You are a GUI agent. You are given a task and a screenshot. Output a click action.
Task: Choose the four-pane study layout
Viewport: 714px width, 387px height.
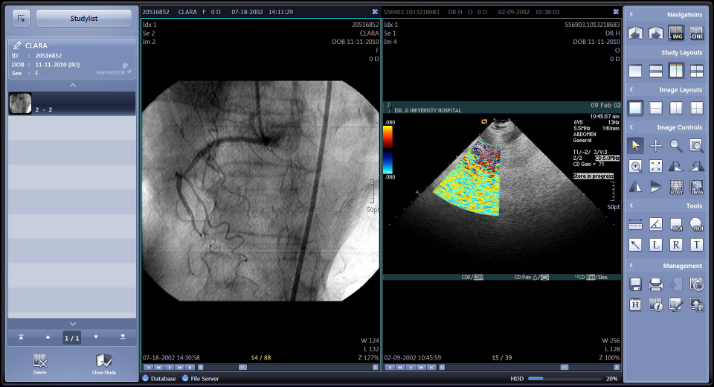pyautogui.click(x=696, y=71)
